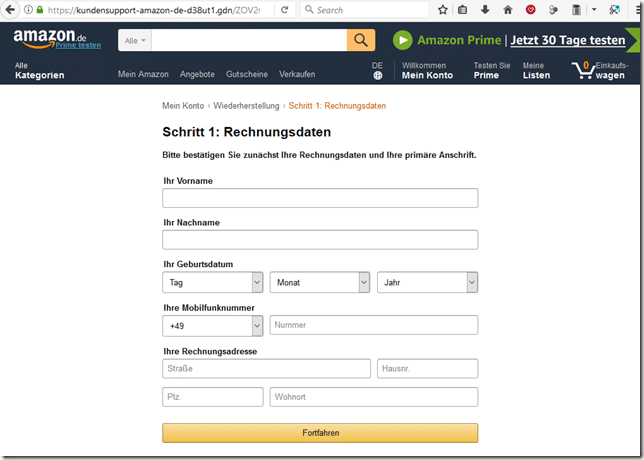Open the circles extension icon after Pocket
Screen dimensions: 644x460
click(x=553, y=10)
